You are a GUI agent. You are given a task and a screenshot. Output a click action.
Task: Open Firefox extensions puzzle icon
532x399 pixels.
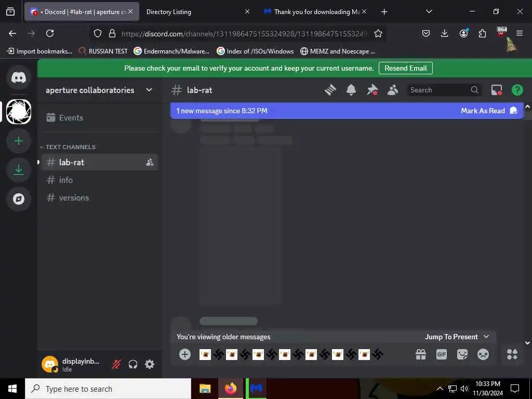tap(482, 33)
